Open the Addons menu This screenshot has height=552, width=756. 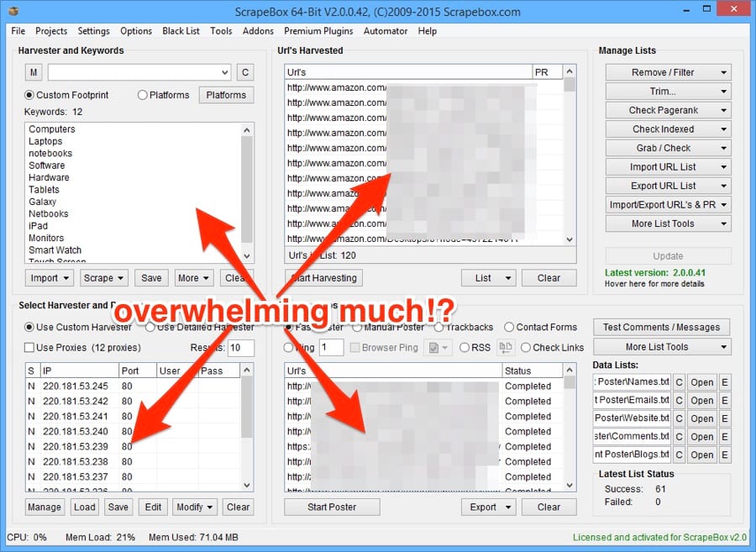point(258,31)
